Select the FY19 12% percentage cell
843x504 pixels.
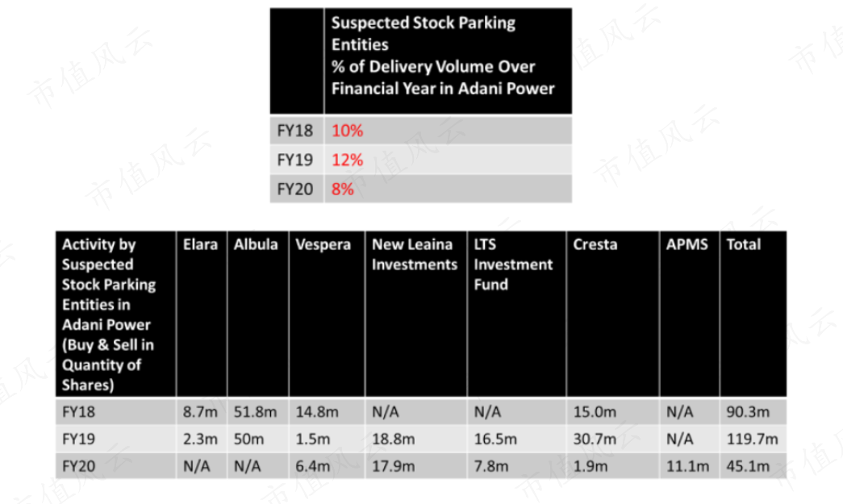(448, 160)
